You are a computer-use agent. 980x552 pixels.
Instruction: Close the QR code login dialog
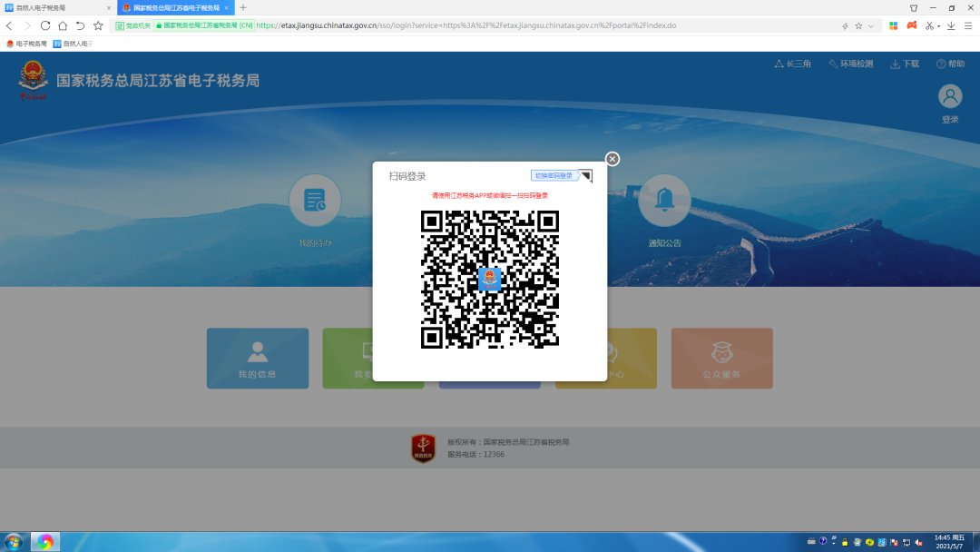[612, 159]
